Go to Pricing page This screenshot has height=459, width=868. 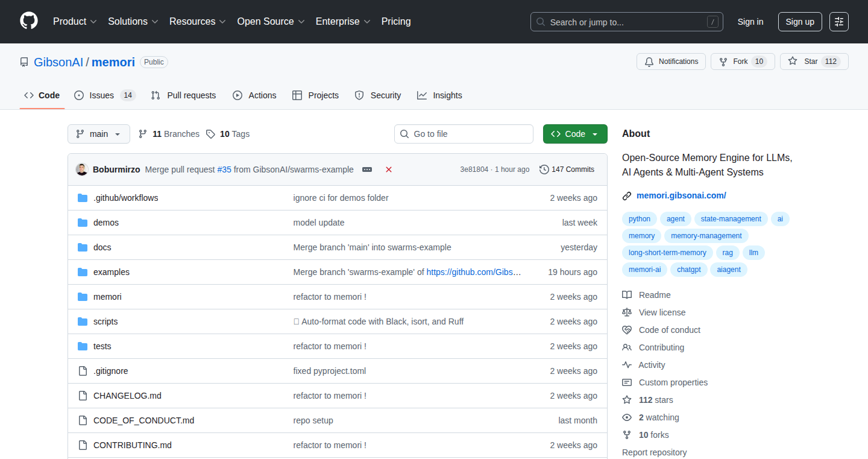coord(396,21)
